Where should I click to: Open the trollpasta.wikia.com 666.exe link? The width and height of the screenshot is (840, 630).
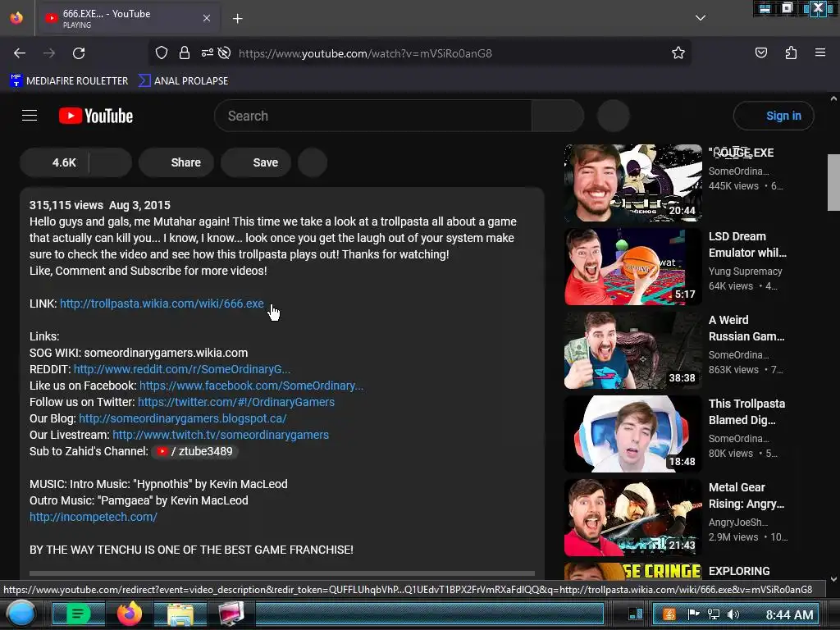pyautogui.click(x=162, y=304)
